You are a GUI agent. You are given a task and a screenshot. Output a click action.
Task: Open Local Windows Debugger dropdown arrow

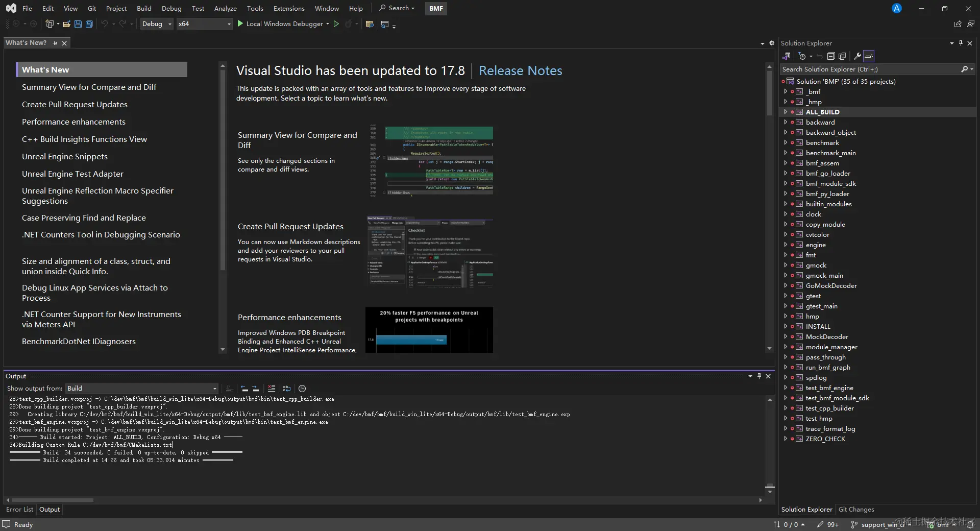point(328,24)
